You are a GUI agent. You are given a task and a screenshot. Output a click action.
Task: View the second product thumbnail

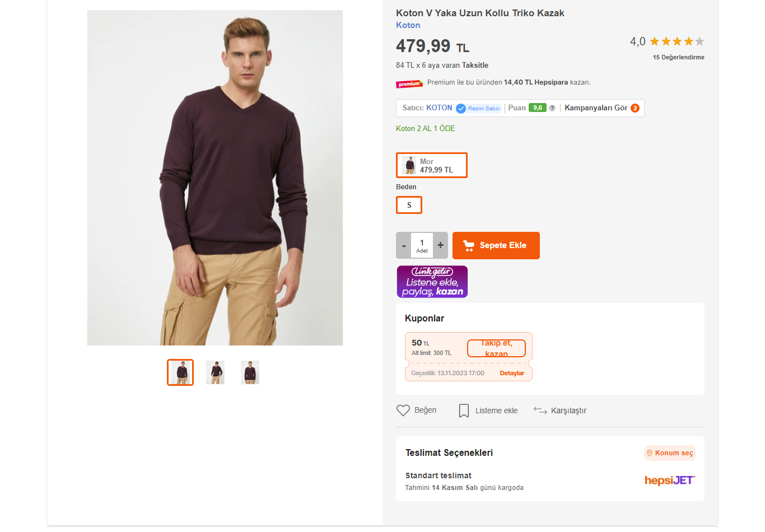[x=215, y=372]
